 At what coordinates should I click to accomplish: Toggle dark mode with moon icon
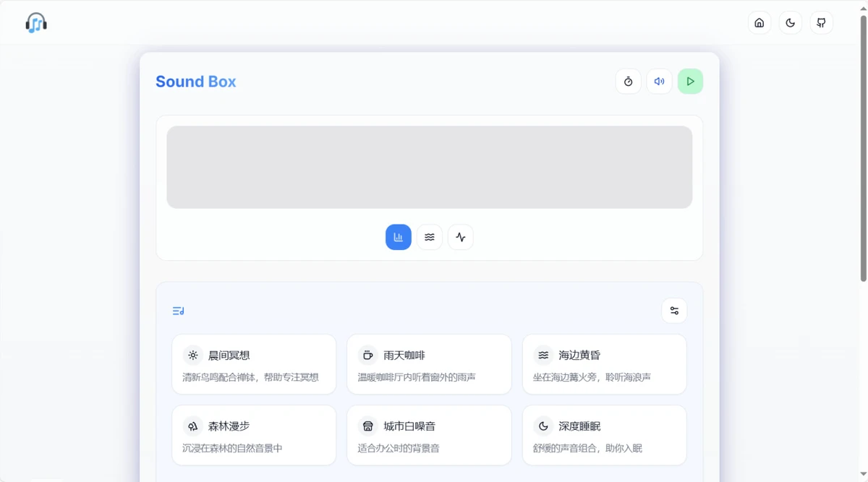(790, 23)
